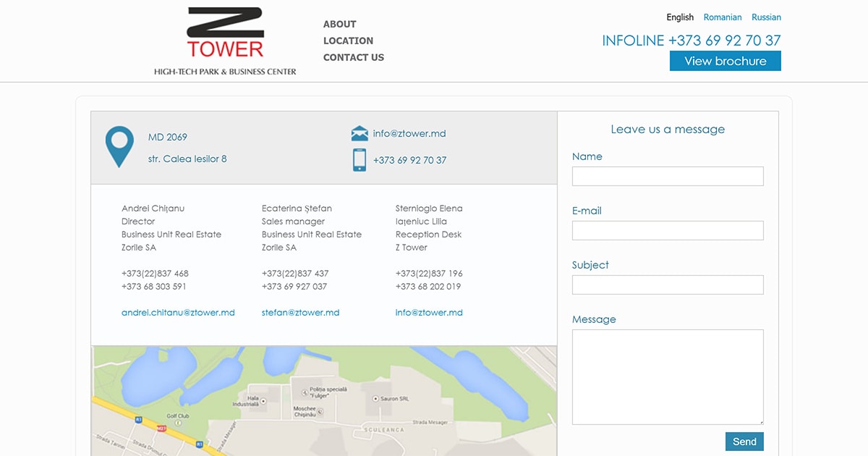This screenshot has width=868, height=456.
Task: Focus the Name input field
Action: tap(668, 176)
